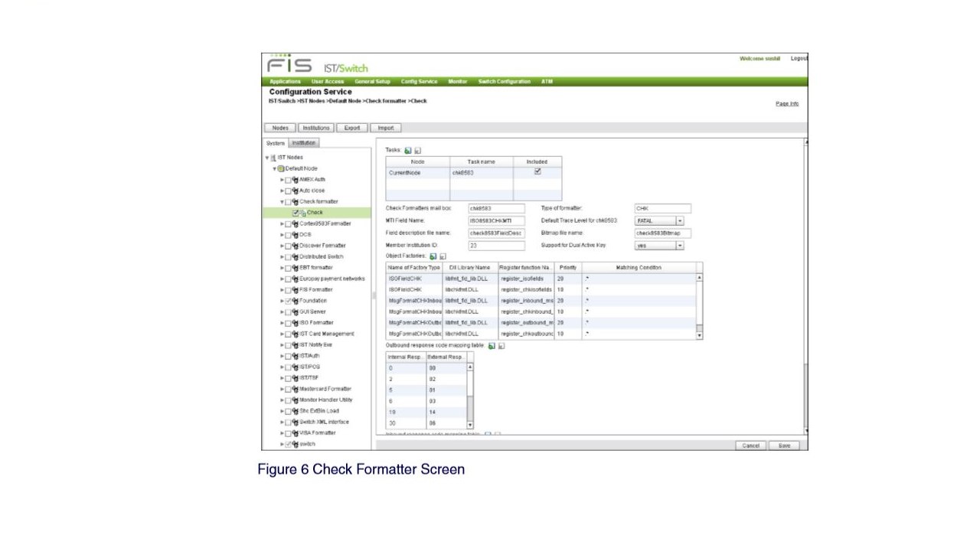The image size is (980, 551).
Task: Enable the Switch XML interface checkbox
Action: [x=288, y=422]
